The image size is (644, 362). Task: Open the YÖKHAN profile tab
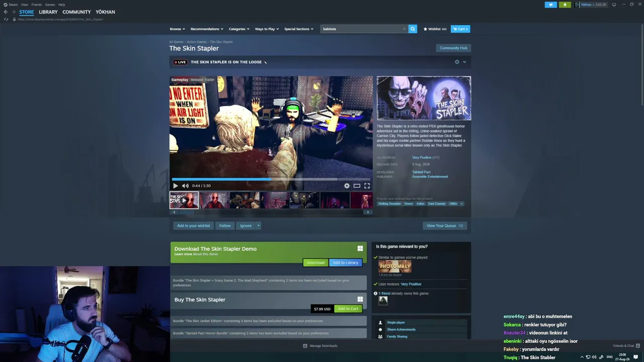[x=105, y=12]
